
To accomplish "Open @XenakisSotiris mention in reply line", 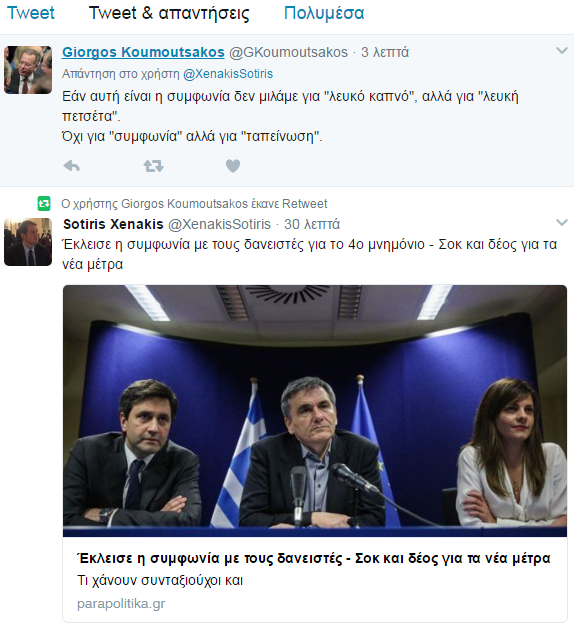I will (228, 74).
